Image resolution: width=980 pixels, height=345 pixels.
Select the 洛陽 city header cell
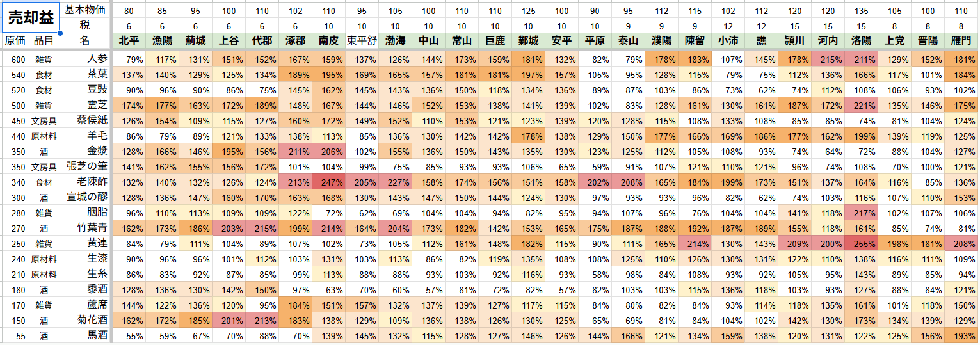click(861, 40)
